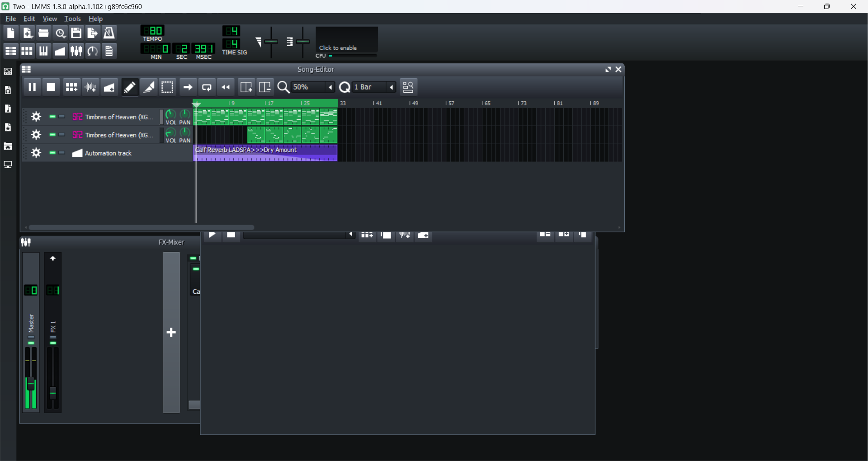Open the Edit menu

29,19
